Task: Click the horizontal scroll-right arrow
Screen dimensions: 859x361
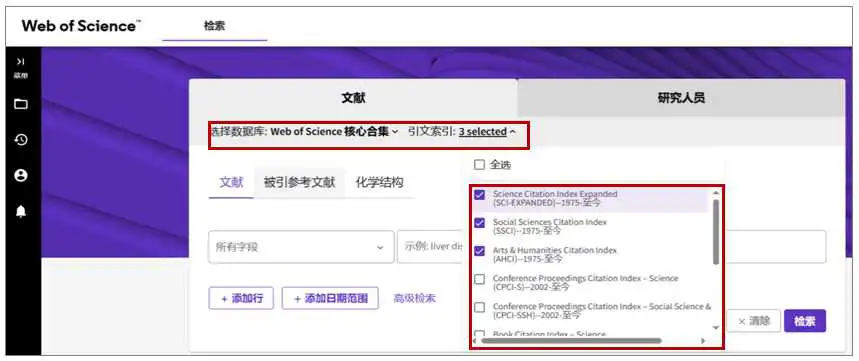Action: pos(703,341)
